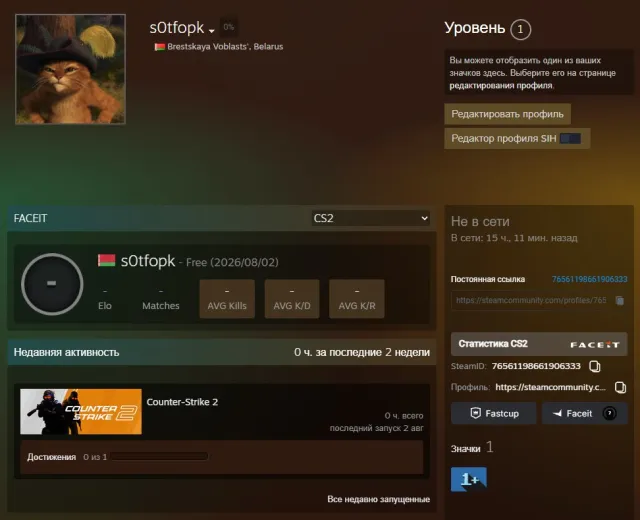Click the FACEIT logo in statistics bar
Image resolution: width=640 pixels, height=520 pixels.
pyautogui.click(x=595, y=345)
